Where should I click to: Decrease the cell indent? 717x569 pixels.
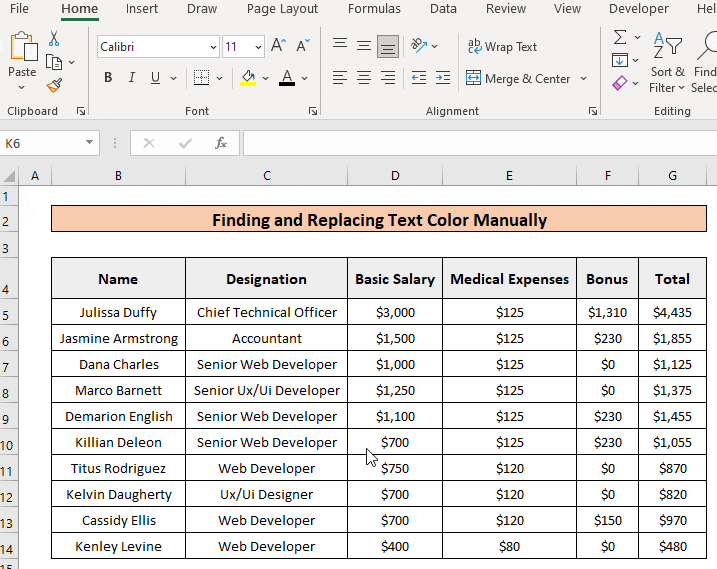(418, 78)
